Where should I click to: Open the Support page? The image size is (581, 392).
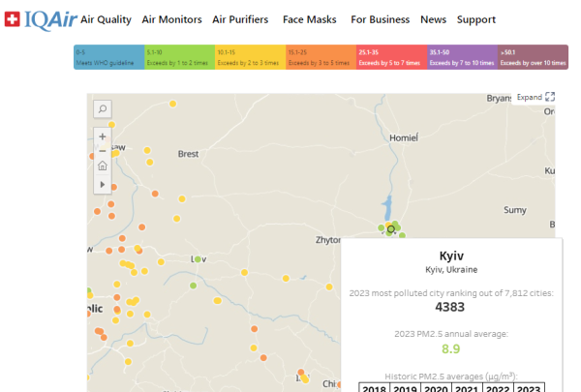pos(475,19)
